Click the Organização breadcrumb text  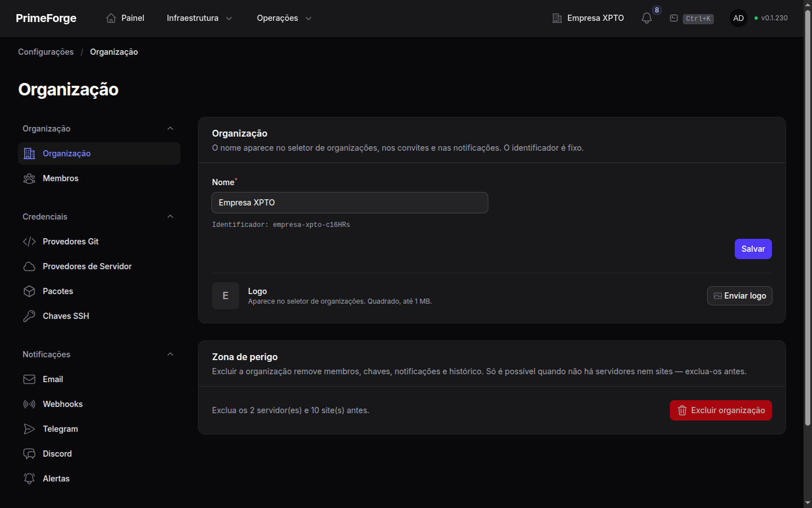(114, 52)
